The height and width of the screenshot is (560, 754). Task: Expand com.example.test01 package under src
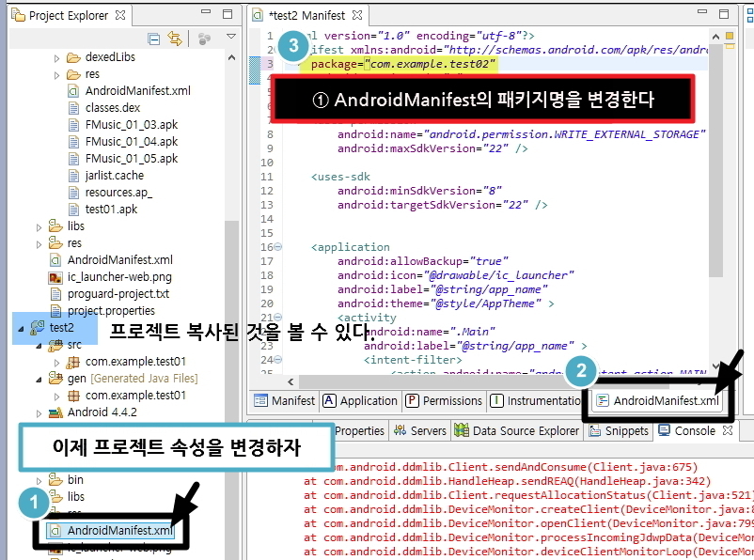56,363
